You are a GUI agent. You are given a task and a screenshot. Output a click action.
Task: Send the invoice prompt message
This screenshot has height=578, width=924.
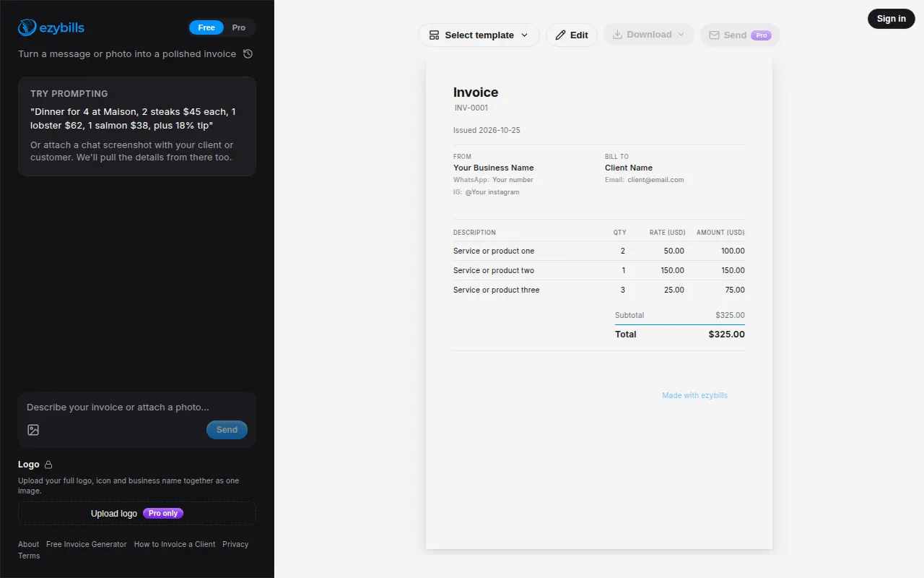[x=227, y=430]
